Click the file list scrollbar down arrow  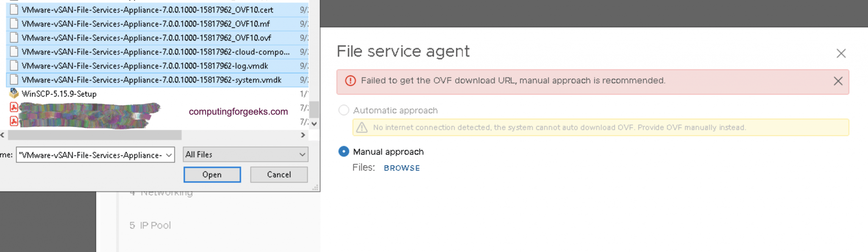click(x=314, y=124)
